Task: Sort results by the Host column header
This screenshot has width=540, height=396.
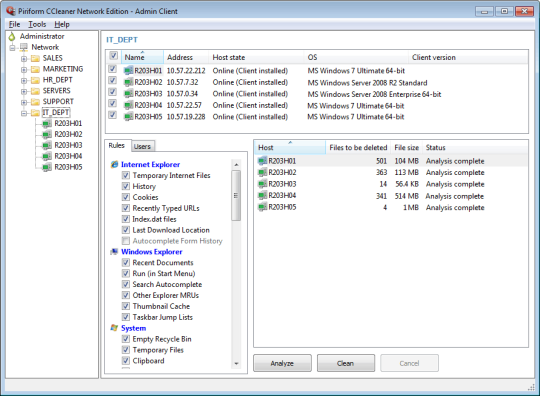Action: 290,147
